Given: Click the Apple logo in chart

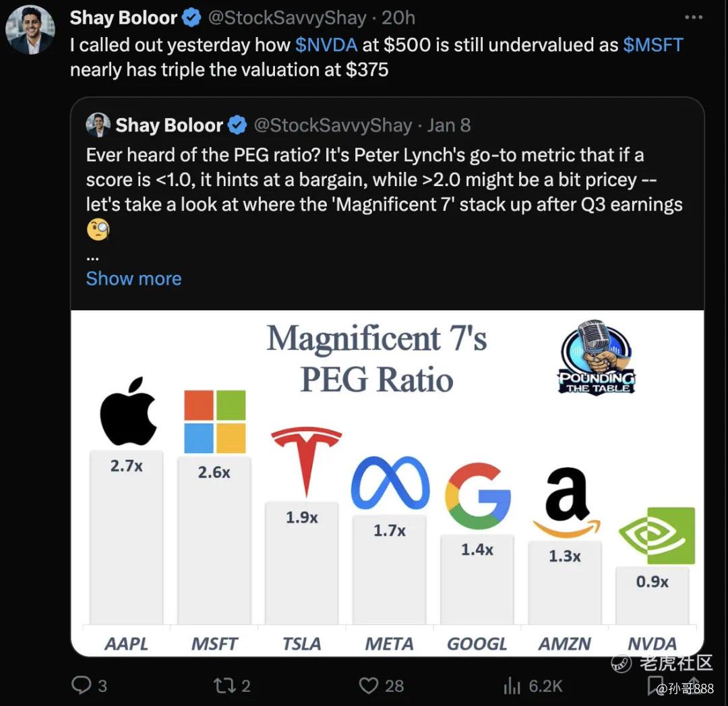Looking at the screenshot, I should click(128, 411).
